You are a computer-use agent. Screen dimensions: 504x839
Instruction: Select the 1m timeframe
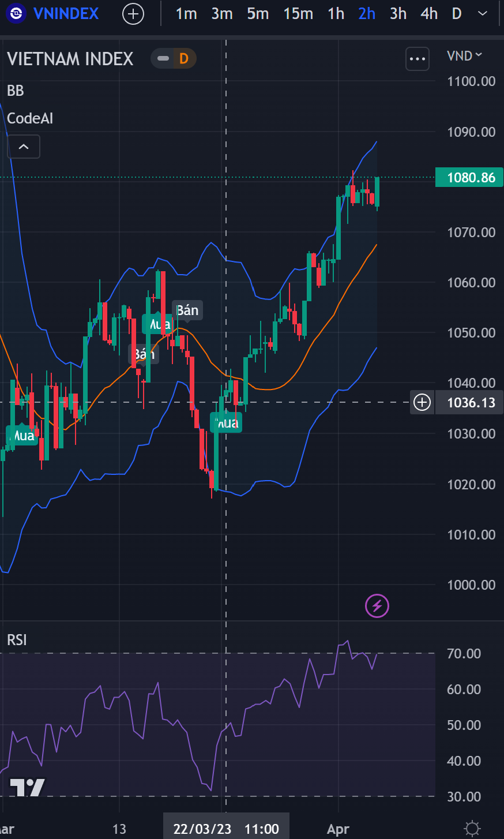[186, 13]
